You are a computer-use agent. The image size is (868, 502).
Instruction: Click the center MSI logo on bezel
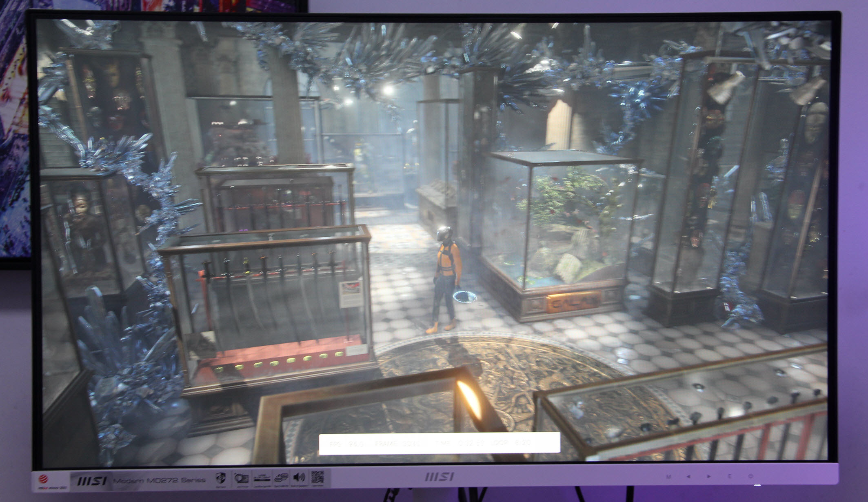[x=439, y=476]
